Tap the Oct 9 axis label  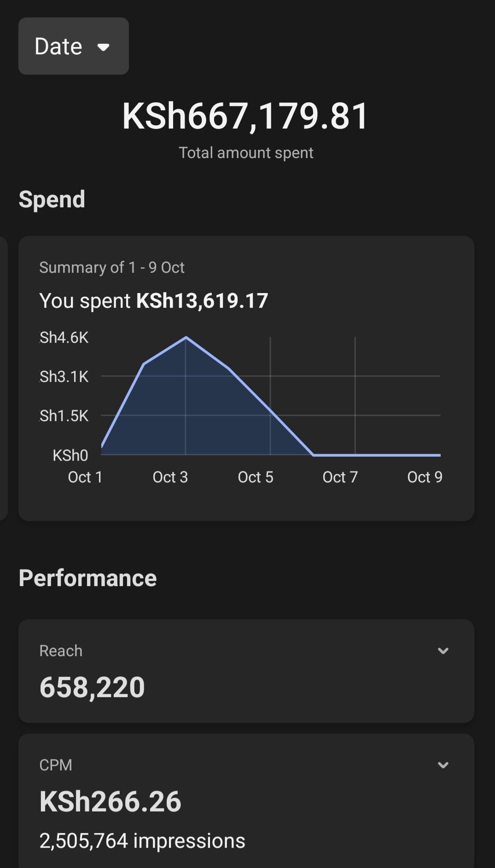coord(425,477)
